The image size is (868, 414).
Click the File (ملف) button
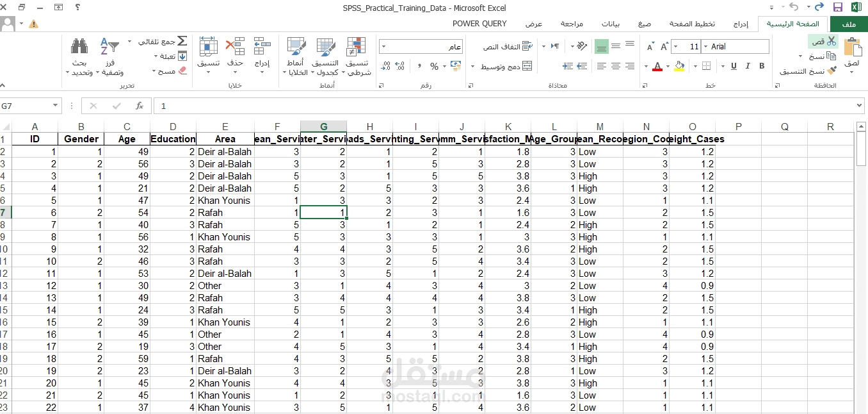pyautogui.click(x=849, y=24)
